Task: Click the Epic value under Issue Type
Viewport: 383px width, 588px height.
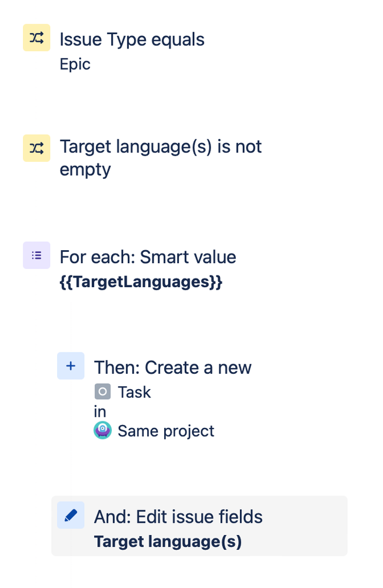Action: [x=75, y=65]
